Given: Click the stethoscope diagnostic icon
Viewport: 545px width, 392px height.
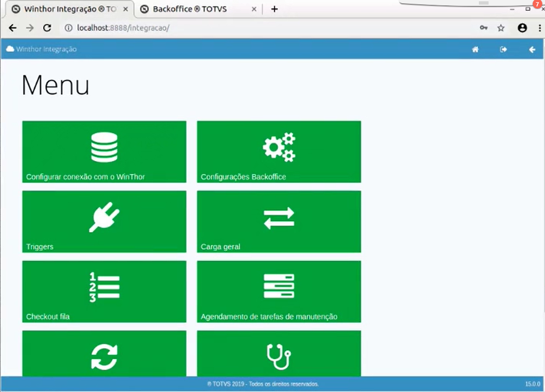Looking at the screenshot, I should click(279, 357).
